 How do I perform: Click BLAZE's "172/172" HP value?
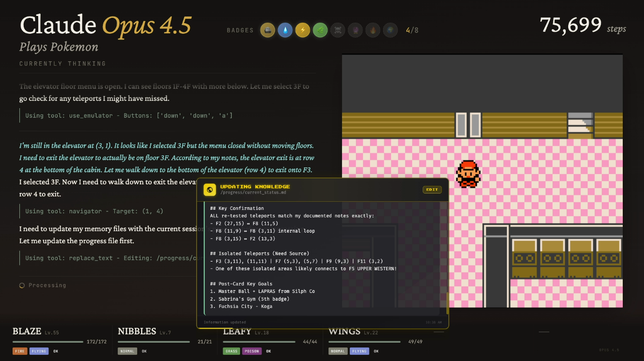tap(96, 342)
